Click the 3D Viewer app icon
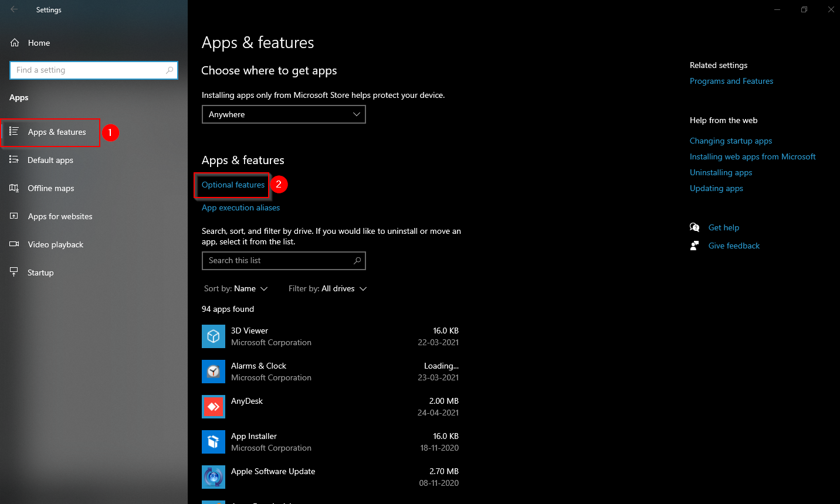The image size is (840, 504). tap(214, 336)
